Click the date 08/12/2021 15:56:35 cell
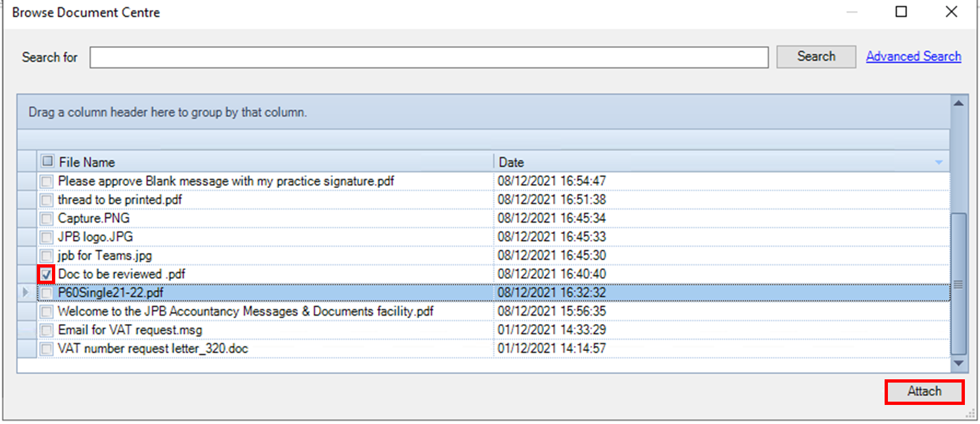This screenshot has height=424, width=980. (x=722, y=311)
